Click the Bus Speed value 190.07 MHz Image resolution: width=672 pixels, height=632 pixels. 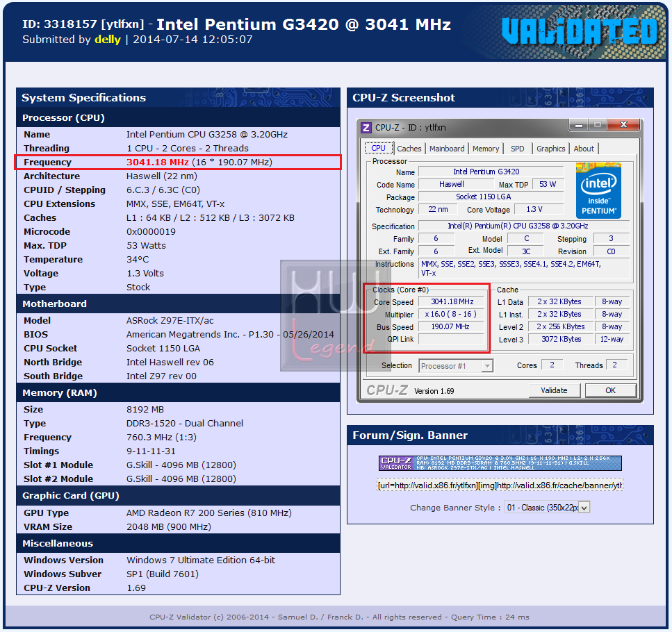tap(452, 326)
